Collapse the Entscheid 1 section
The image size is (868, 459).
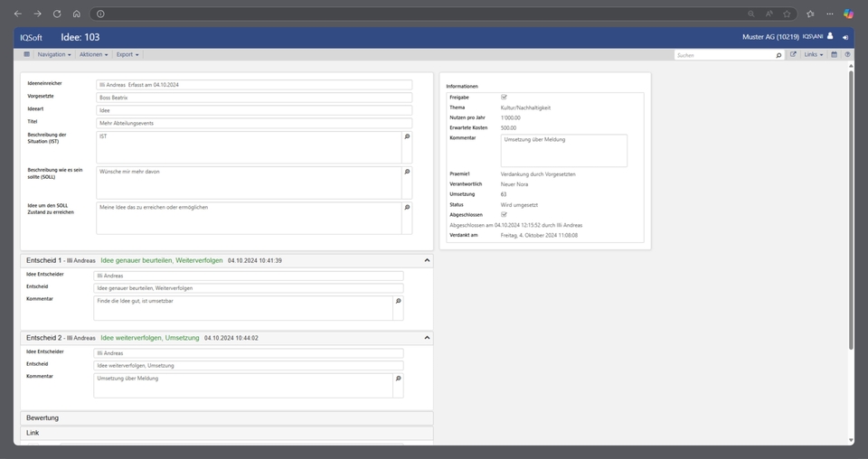[x=427, y=260]
